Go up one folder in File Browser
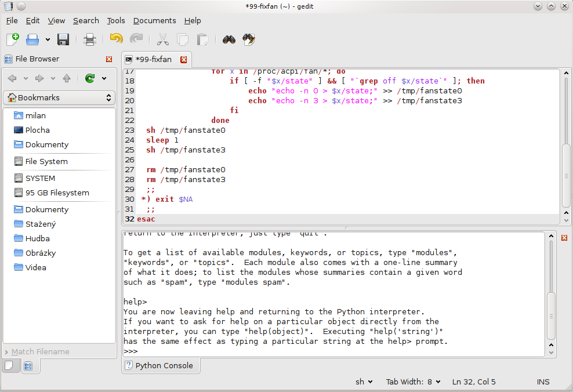 click(67, 78)
